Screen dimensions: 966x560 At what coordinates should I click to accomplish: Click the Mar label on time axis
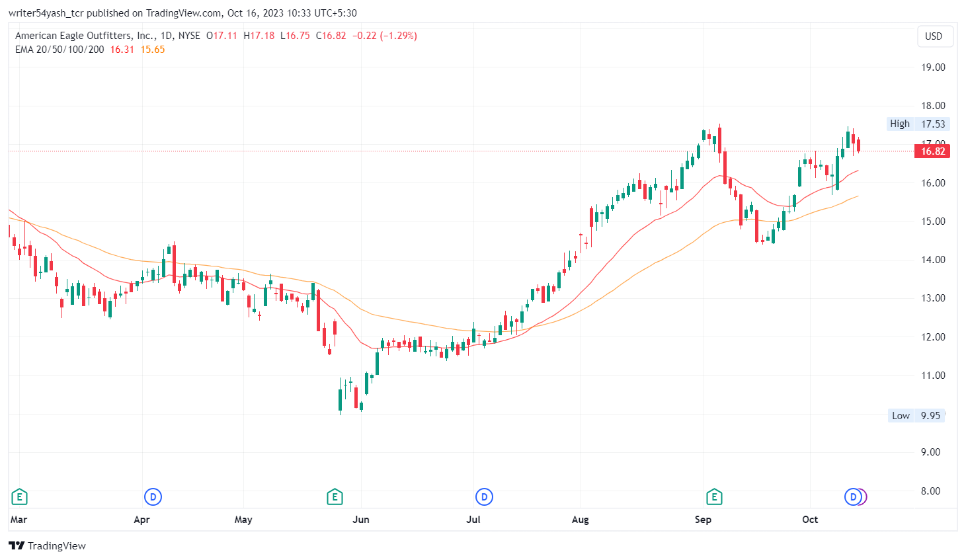[x=19, y=520]
